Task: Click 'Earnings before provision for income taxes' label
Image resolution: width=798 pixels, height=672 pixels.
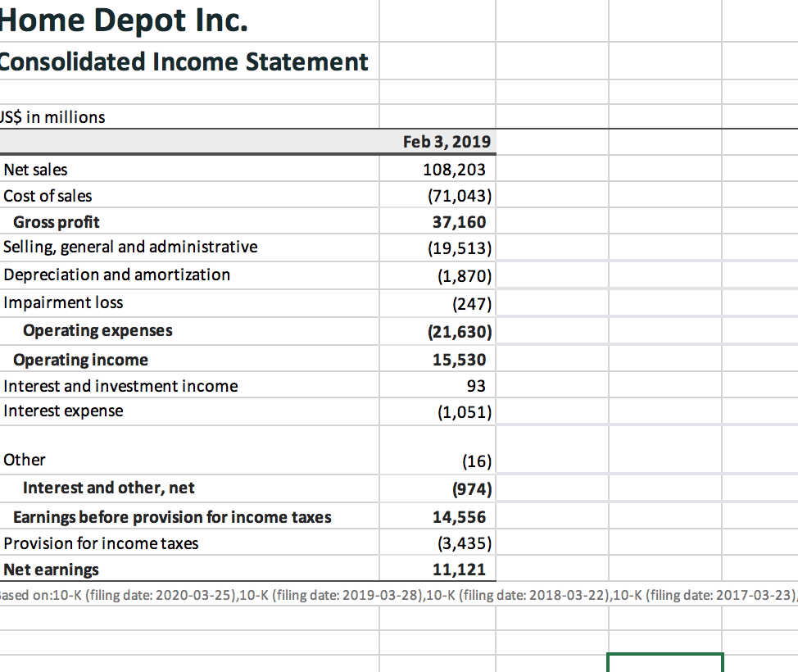Action: point(189,517)
